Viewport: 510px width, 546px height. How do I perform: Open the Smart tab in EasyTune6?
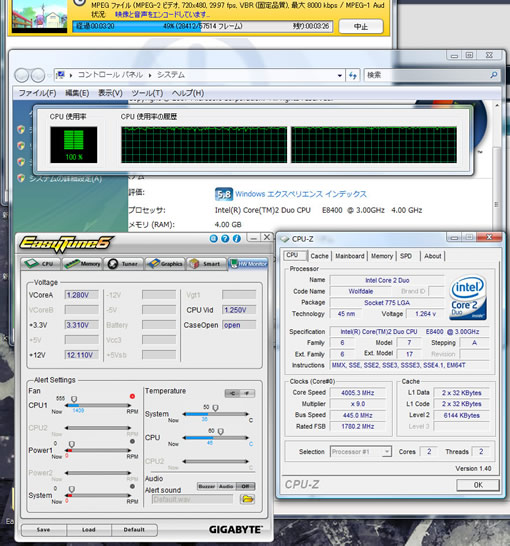tap(206, 264)
